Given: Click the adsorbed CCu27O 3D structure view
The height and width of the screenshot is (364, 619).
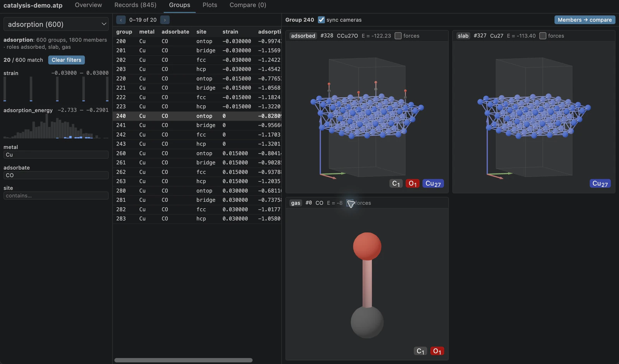Looking at the screenshot, I should 367,117.
